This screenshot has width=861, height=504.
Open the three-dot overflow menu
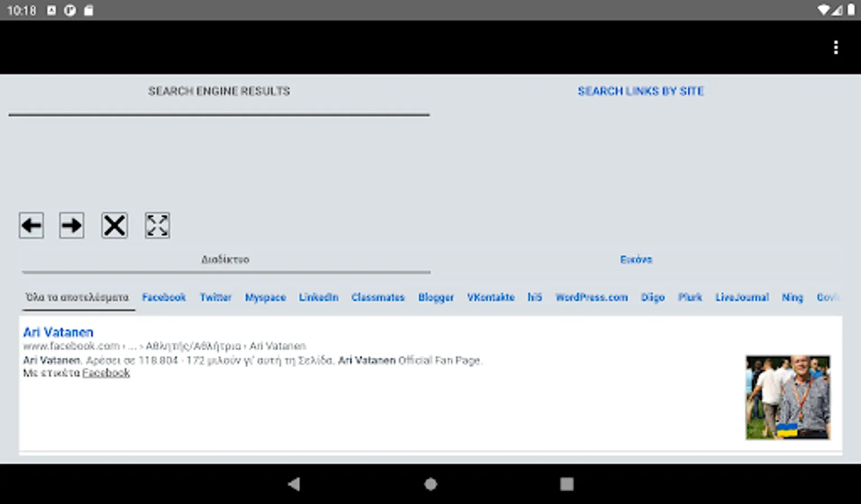[x=836, y=48]
